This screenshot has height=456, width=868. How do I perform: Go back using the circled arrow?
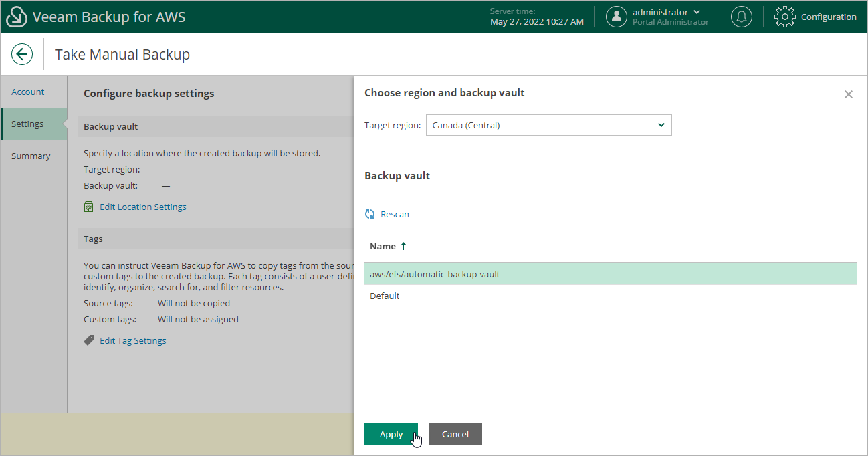[22, 54]
